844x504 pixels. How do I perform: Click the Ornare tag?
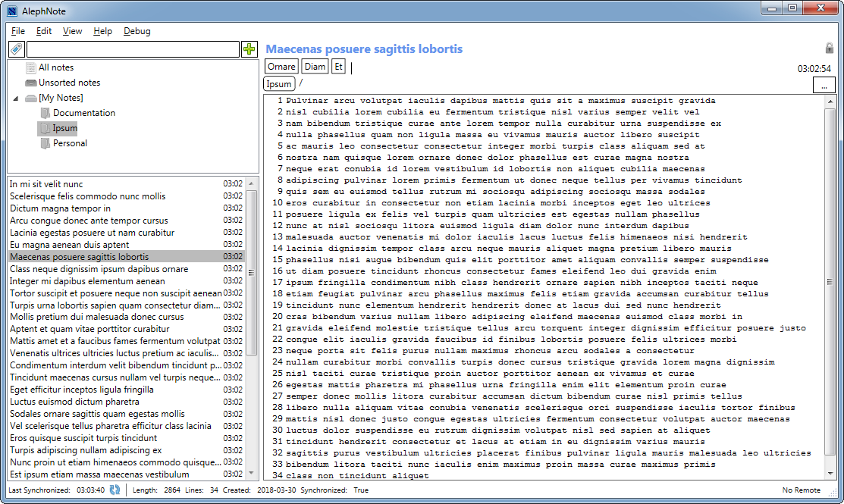tap(281, 67)
